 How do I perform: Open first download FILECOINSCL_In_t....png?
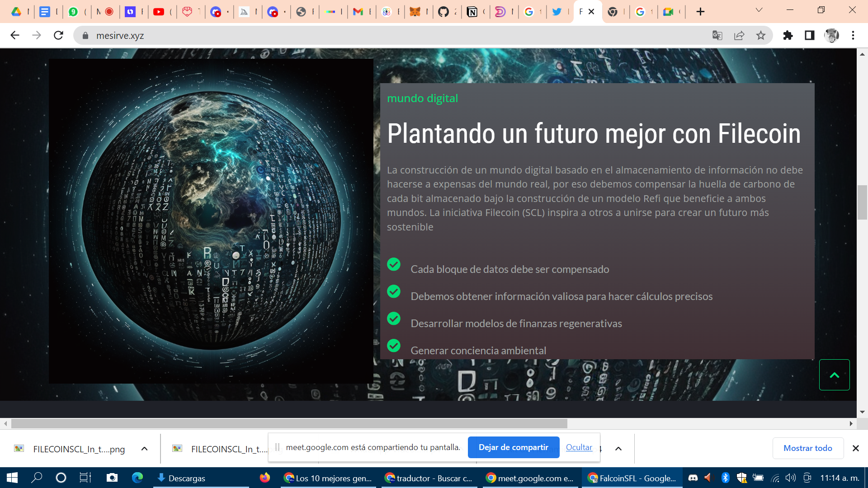tap(70, 449)
